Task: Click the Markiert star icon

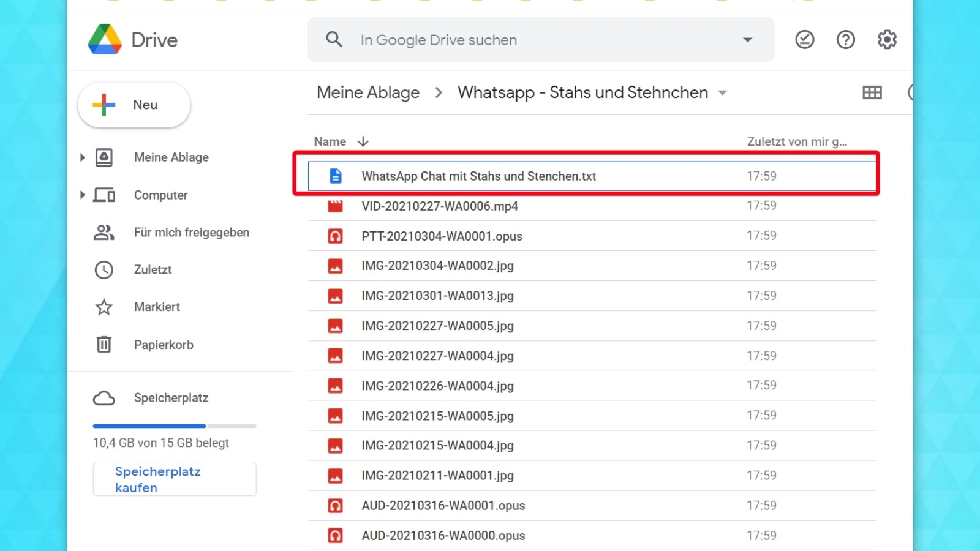Action: pyautogui.click(x=104, y=307)
